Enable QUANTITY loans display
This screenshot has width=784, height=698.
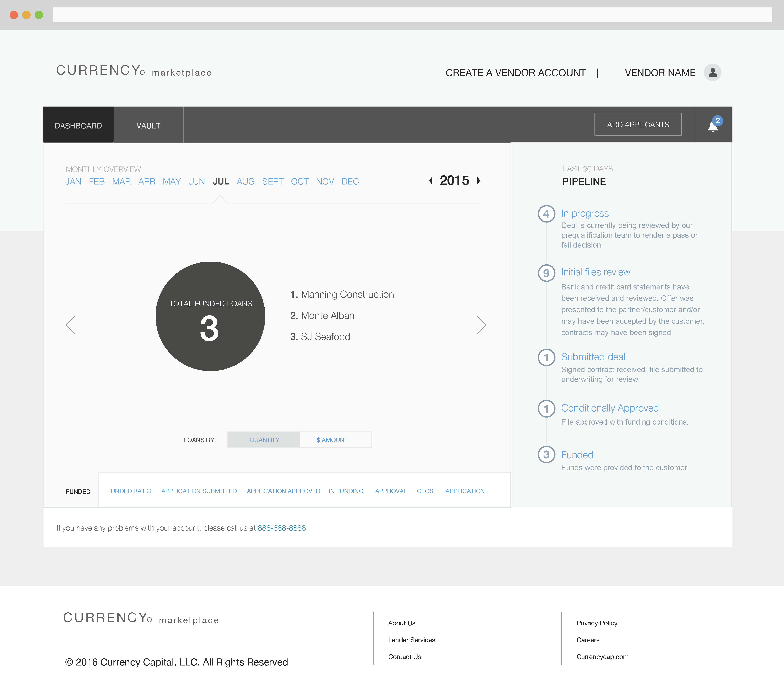[x=264, y=439]
